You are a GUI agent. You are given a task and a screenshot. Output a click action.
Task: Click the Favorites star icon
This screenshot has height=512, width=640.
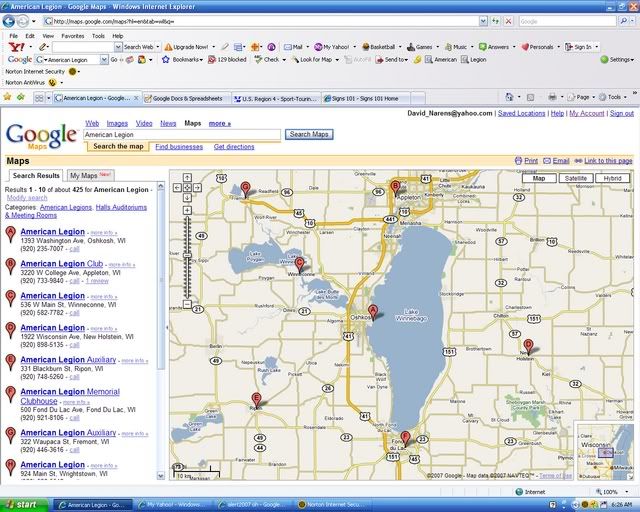point(7,97)
